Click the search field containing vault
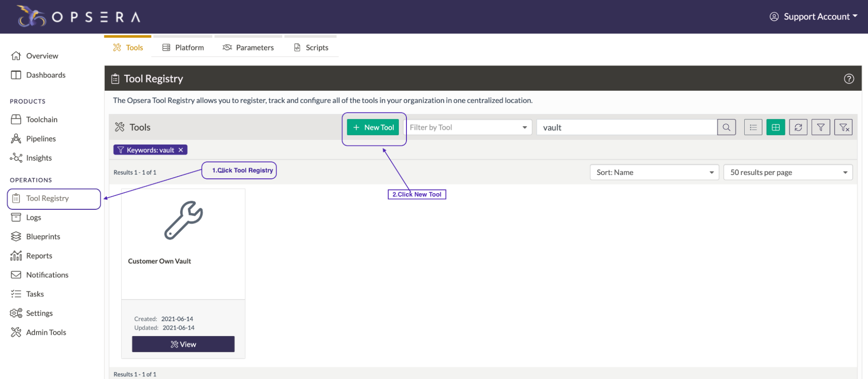 point(627,127)
